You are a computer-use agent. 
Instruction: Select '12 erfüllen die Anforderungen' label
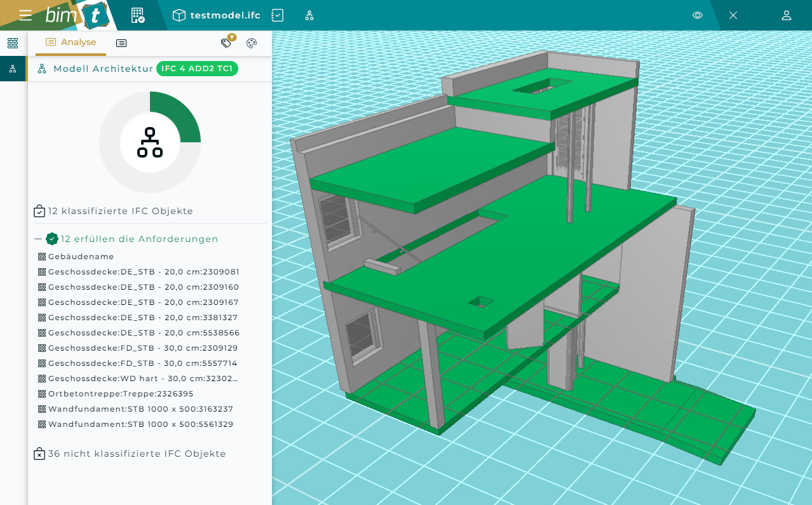139,239
